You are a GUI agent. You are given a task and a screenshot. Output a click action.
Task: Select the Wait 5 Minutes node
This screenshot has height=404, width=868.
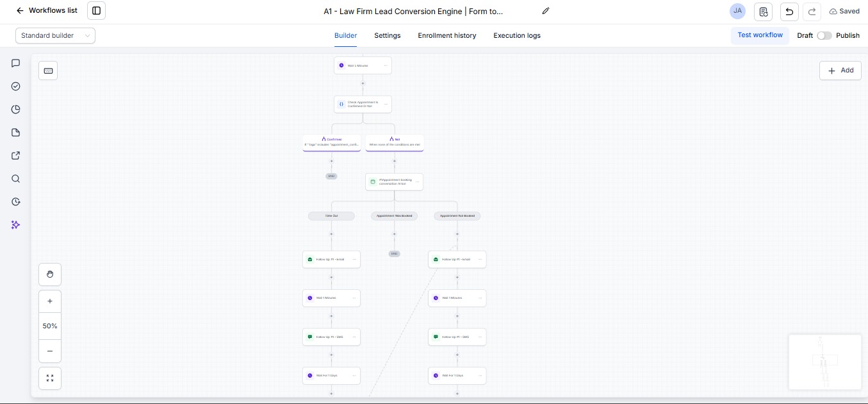[363, 65]
